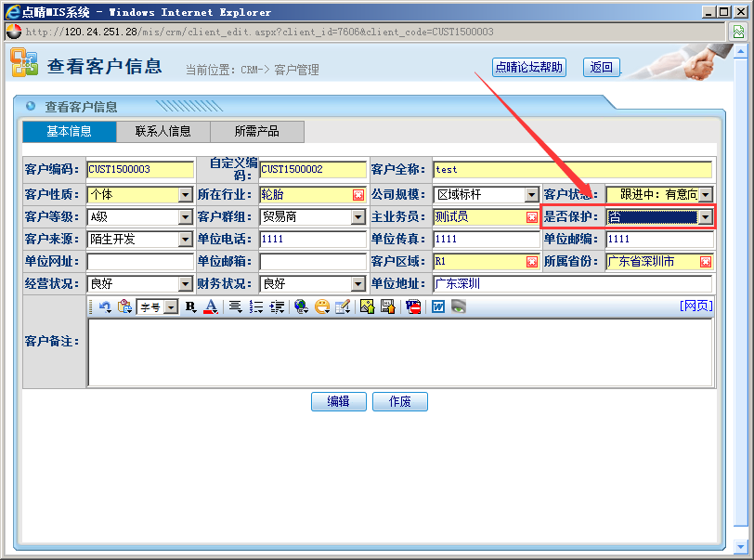Expand the 客户性质 dropdown
The height and width of the screenshot is (560, 754).
185,195
